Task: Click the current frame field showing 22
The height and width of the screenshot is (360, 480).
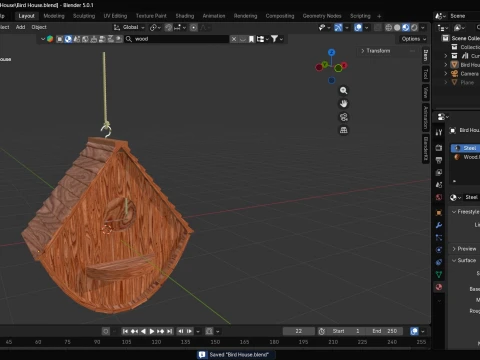Action: [x=299, y=331]
